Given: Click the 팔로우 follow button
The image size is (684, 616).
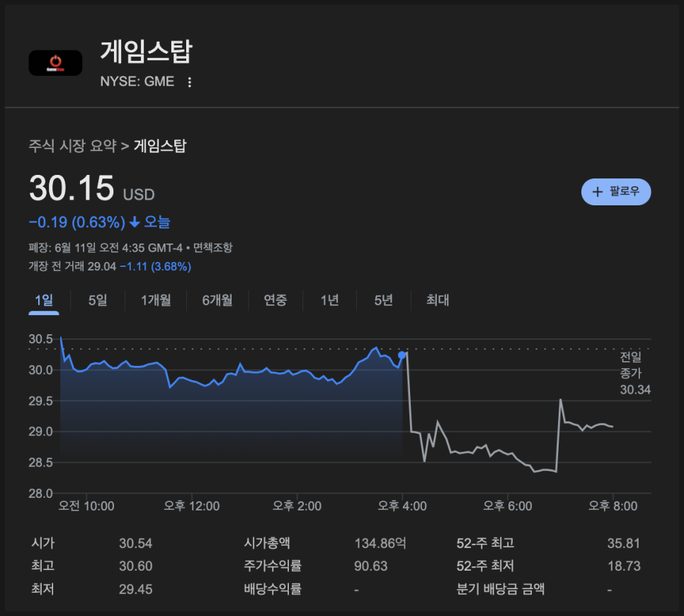Looking at the screenshot, I should click(616, 191).
